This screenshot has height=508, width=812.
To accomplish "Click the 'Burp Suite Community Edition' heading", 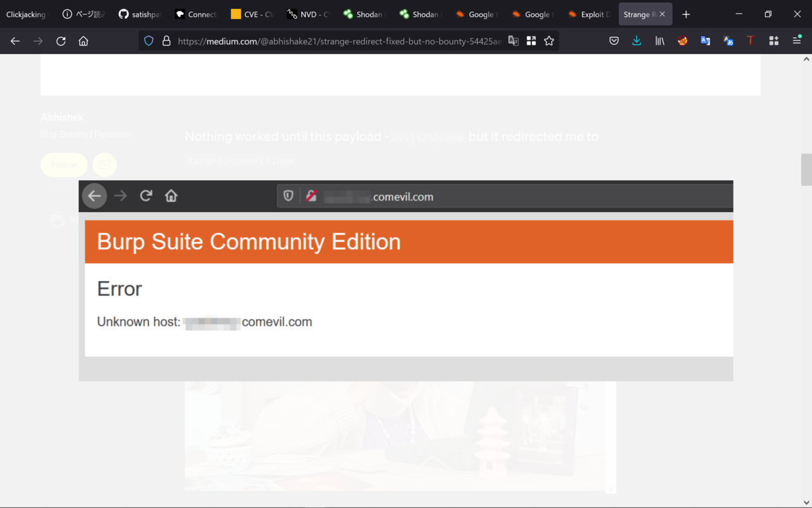I will coord(249,242).
